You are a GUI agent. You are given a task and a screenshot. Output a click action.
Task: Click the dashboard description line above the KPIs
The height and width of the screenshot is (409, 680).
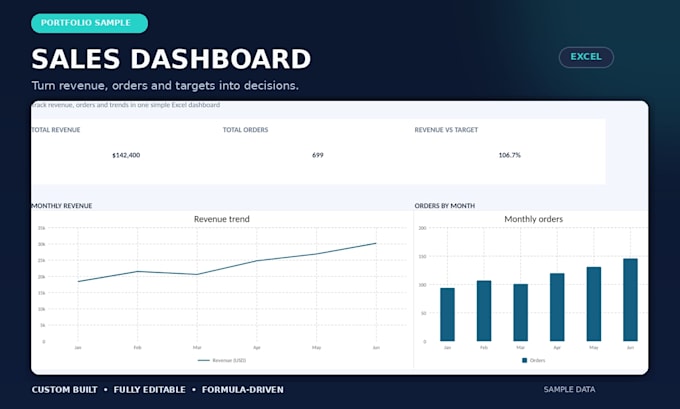[x=126, y=105]
